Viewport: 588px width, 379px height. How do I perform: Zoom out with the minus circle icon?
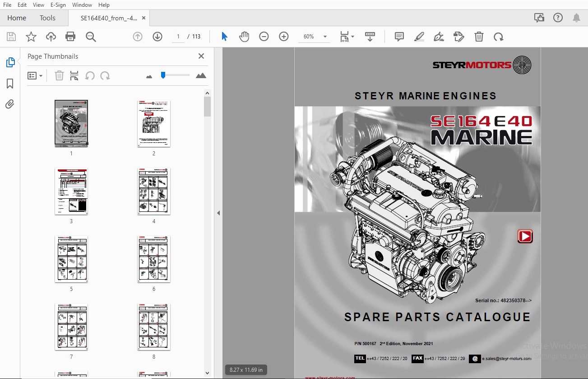pyautogui.click(x=264, y=37)
